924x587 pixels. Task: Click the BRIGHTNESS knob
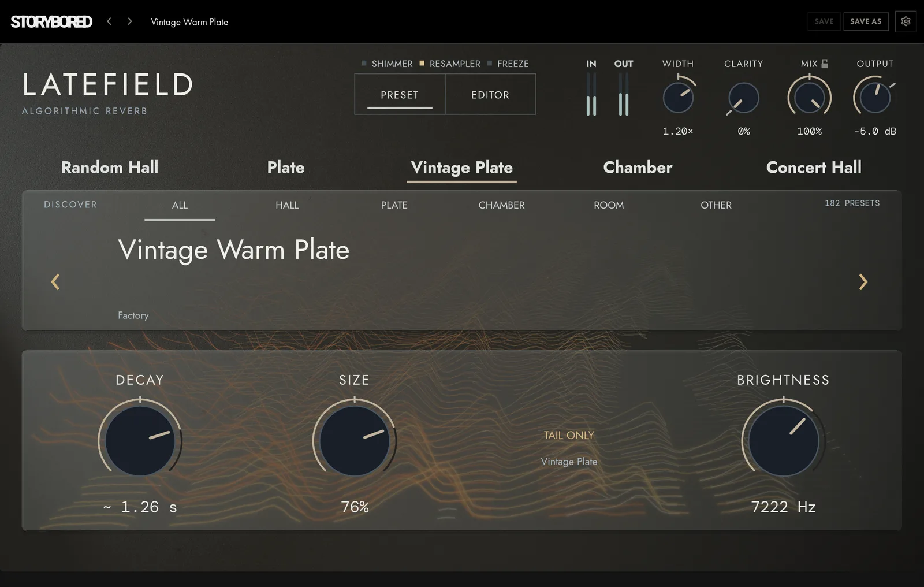783,440
